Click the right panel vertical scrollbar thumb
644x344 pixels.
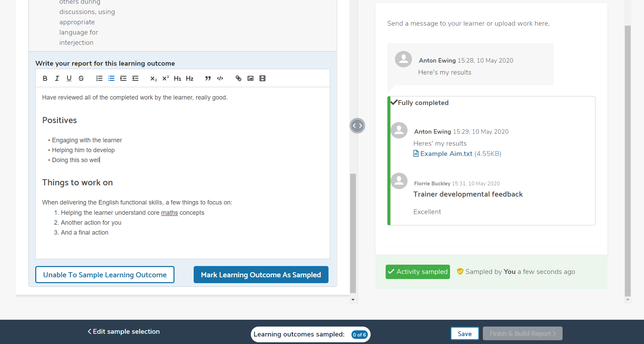[628, 161]
